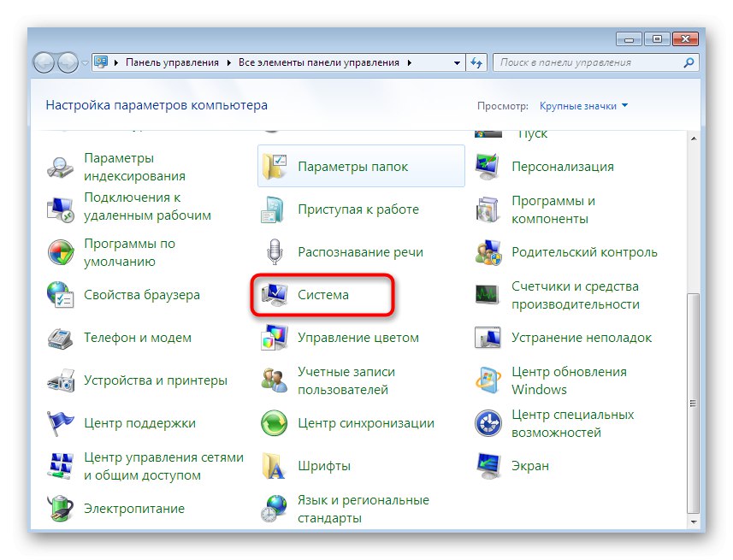Click Все элементы панели управления breadcrumb

(x=319, y=62)
